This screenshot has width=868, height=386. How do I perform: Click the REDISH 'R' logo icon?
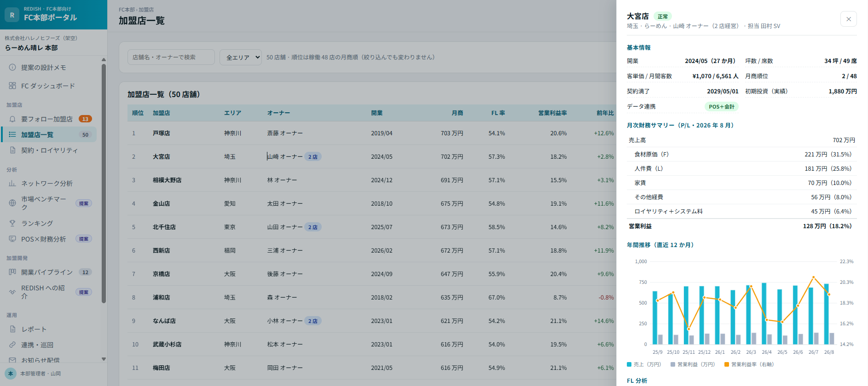(x=12, y=15)
